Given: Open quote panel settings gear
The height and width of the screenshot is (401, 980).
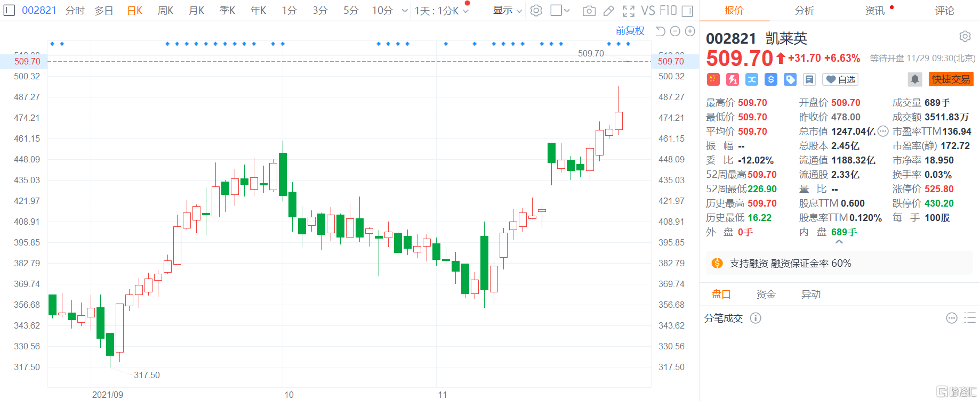Looking at the screenshot, I should [x=965, y=36].
